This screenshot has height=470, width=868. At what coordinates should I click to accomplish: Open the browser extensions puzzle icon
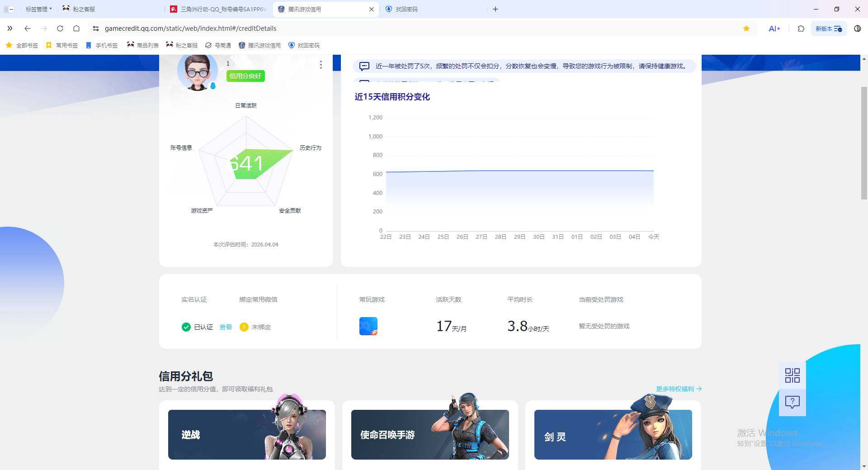tap(801, 28)
